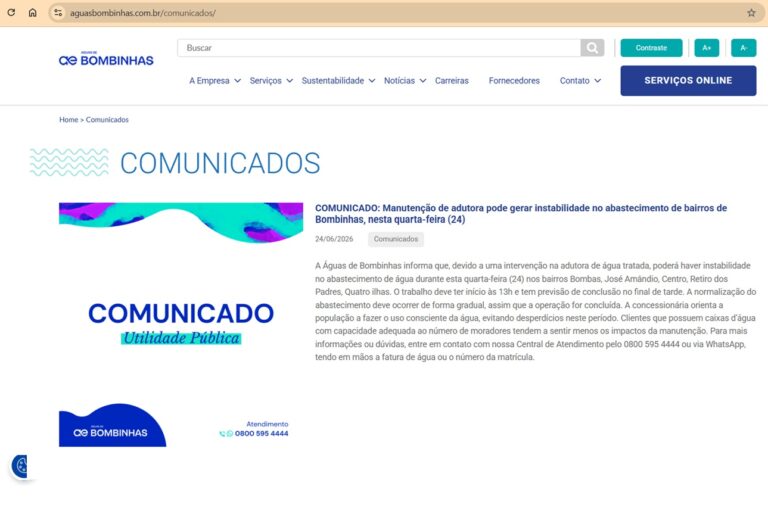Click Comunicados in the breadcrumb
This screenshot has width=768, height=508.
tap(107, 120)
